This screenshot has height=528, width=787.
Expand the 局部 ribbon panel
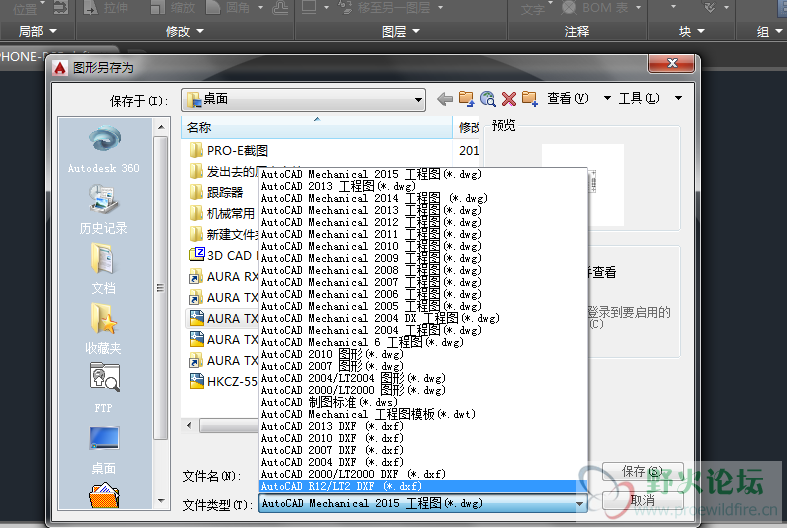tap(38, 31)
